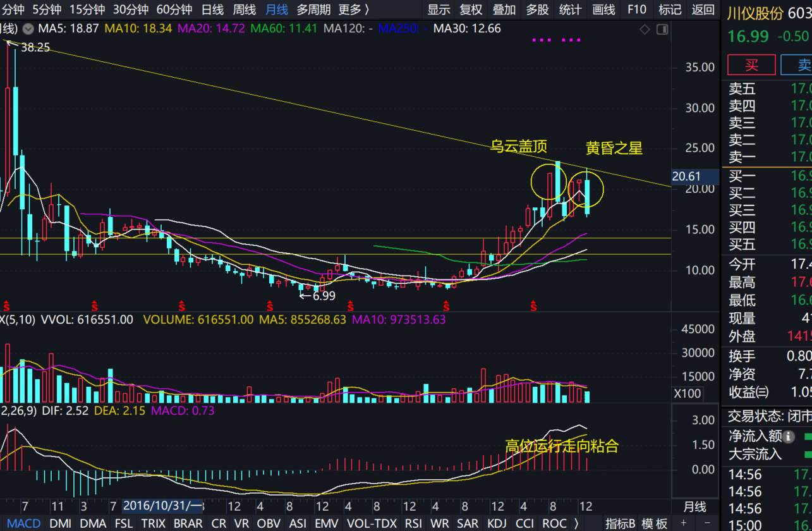The image size is (812, 531).
Task: Click the red 买 buy button
Action: tap(751, 65)
